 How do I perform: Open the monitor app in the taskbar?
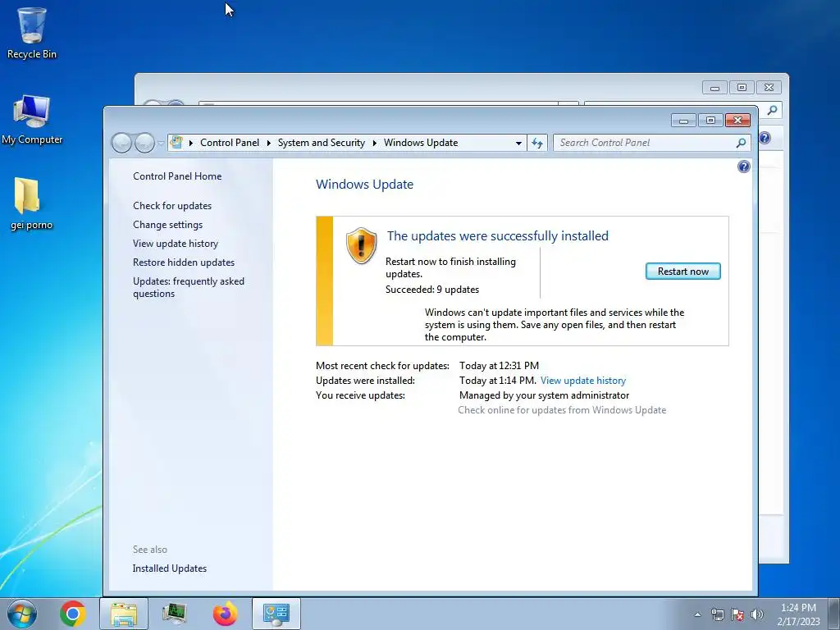[x=174, y=614]
